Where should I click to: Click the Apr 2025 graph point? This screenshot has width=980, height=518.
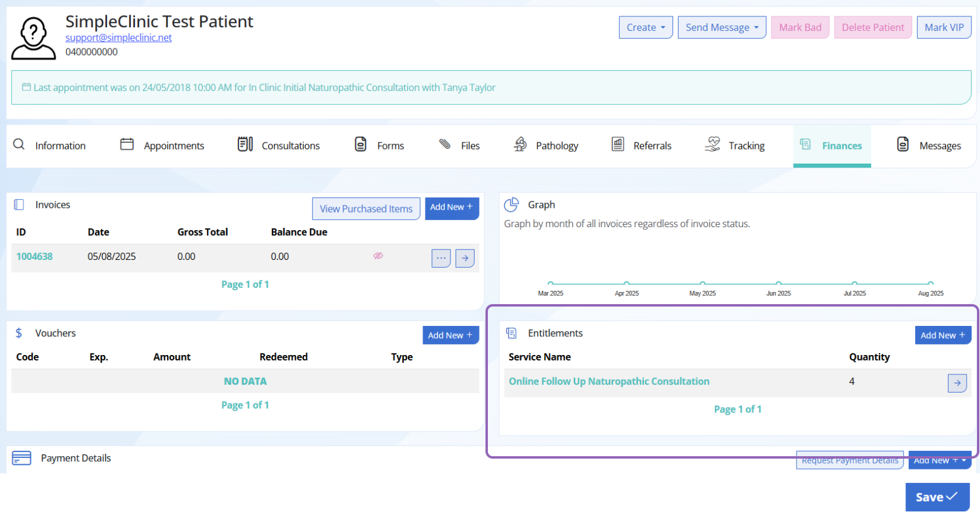[x=626, y=283]
